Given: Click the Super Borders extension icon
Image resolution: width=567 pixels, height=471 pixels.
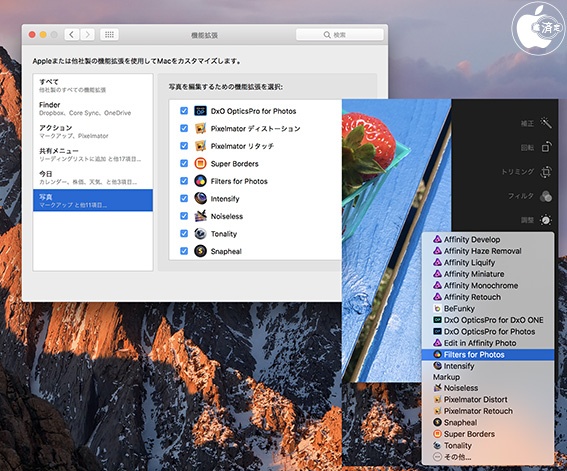Looking at the screenshot, I should (200, 163).
